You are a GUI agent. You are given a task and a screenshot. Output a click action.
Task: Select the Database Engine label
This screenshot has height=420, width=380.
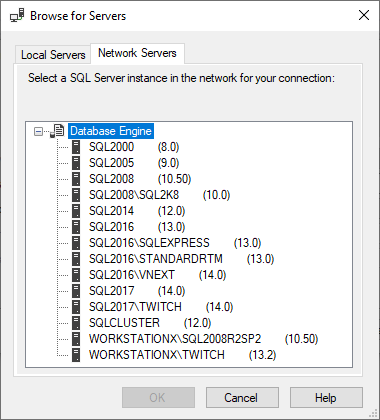111,131
